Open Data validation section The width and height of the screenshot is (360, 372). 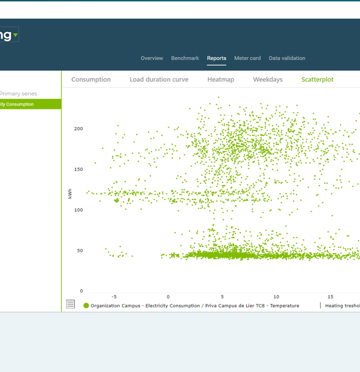click(287, 58)
